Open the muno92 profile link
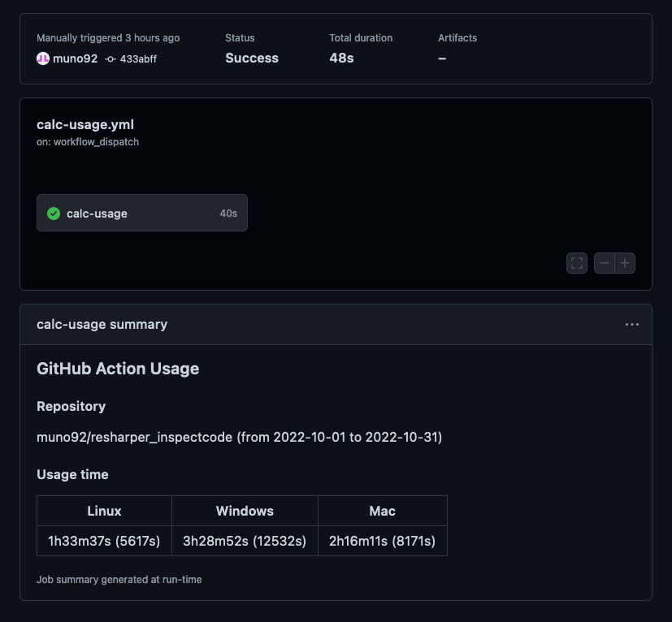This screenshot has width=672, height=622. coord(75,58)
